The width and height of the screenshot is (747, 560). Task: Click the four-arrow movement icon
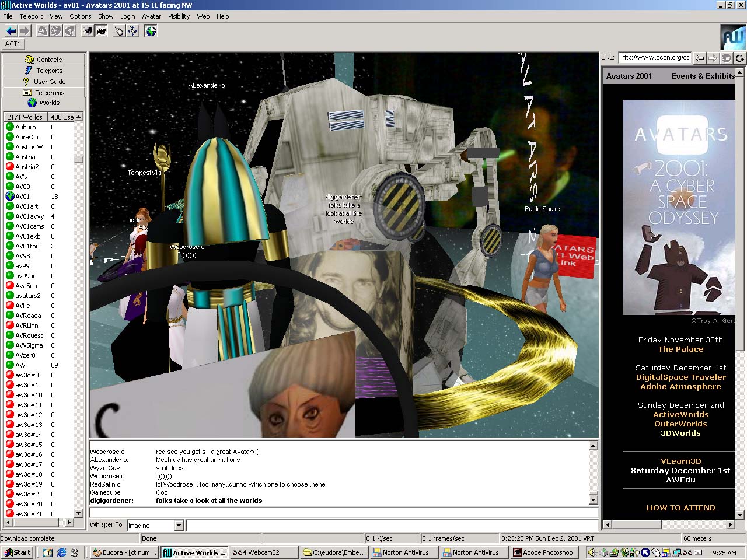click(133, 31)
